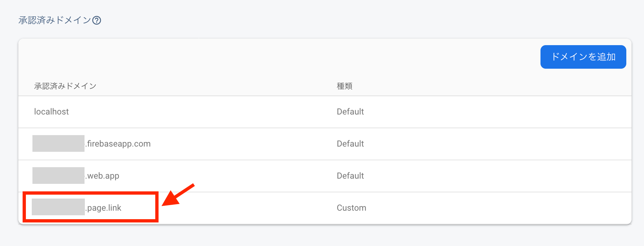The width and height of the screenshot is (644, 246).
Task: Click the Custom type label
Action: coord(351,208)
